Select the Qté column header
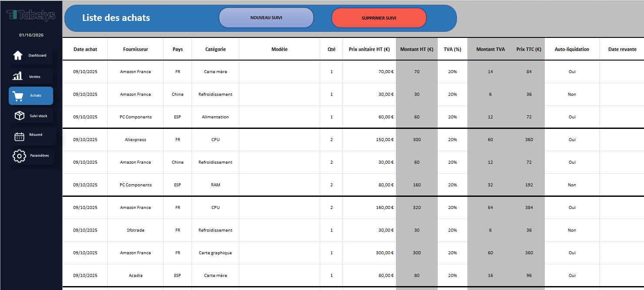The width and height of the screenshot is (644, 290). click(332, 49)
